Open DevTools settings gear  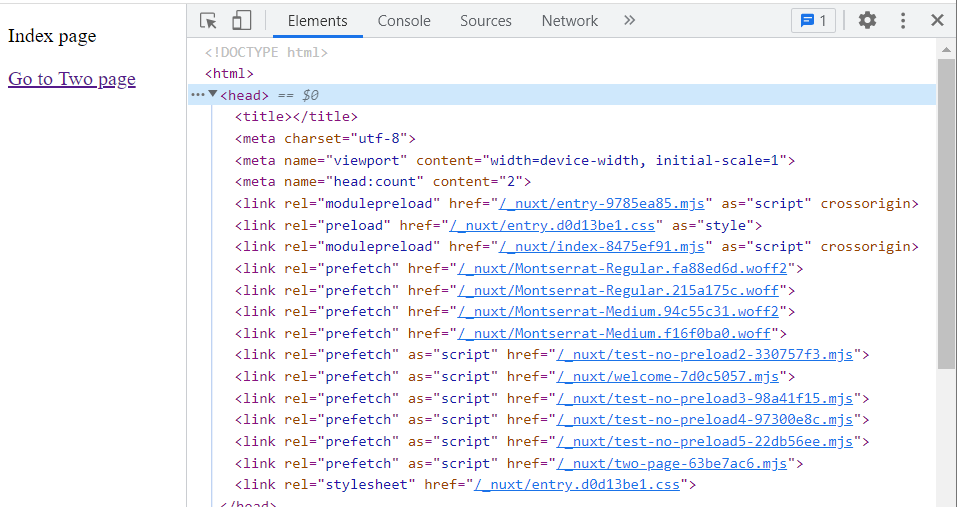click(x=867, y=21)
